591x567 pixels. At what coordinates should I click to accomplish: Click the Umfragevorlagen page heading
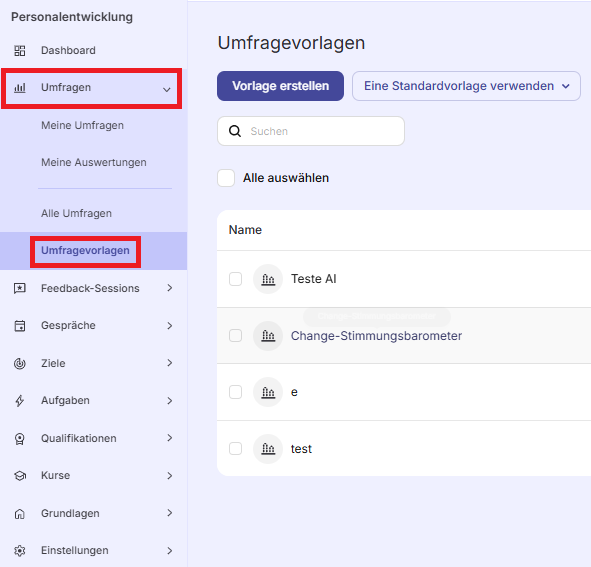[x=291, y=43]
